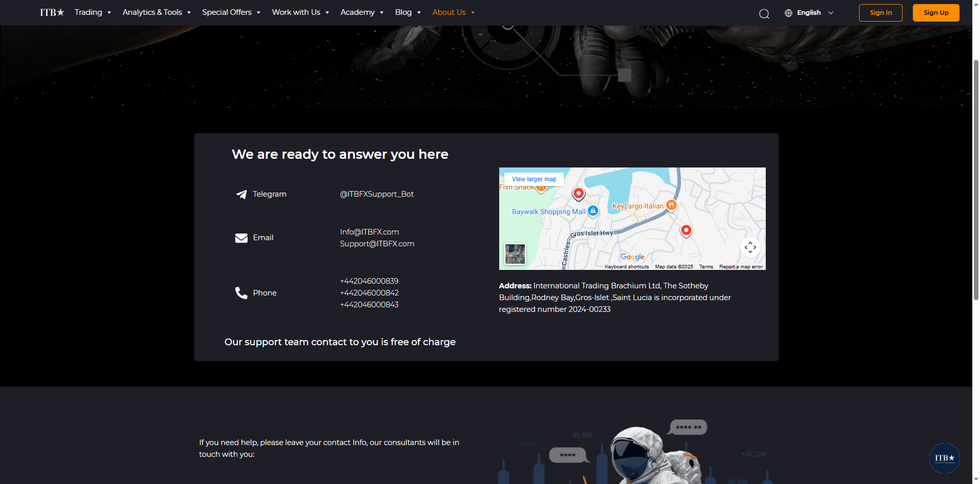This screenshot has height=484, width=980.
Task: Open the Academy menu
Action: tap(358, 12)
